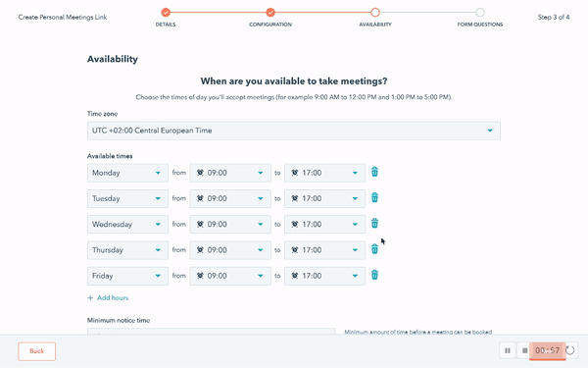This screenshot has width=588, height=368.
Task: Delete the Friday availability row
Action: pos(374,275)
